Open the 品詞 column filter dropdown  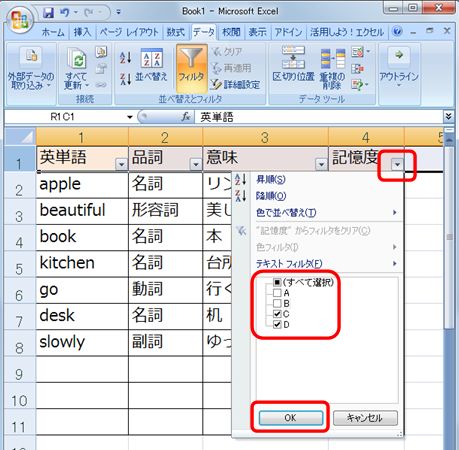[x=196, y=164]
